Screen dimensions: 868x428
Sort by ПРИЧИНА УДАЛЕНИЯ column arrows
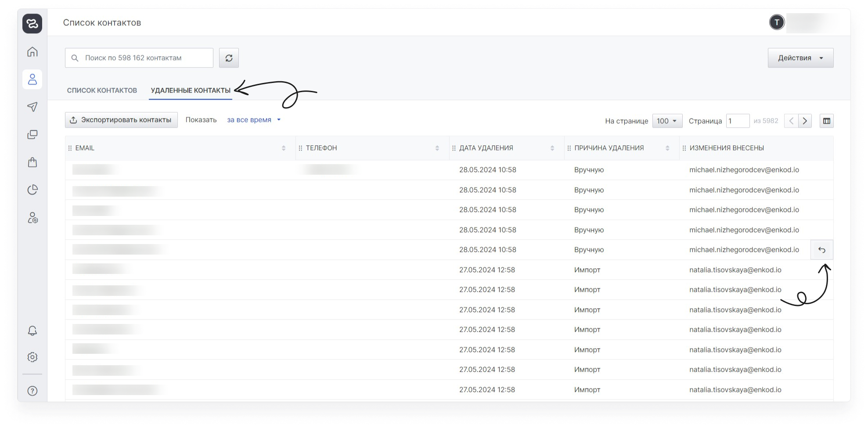tap(667, 148)
